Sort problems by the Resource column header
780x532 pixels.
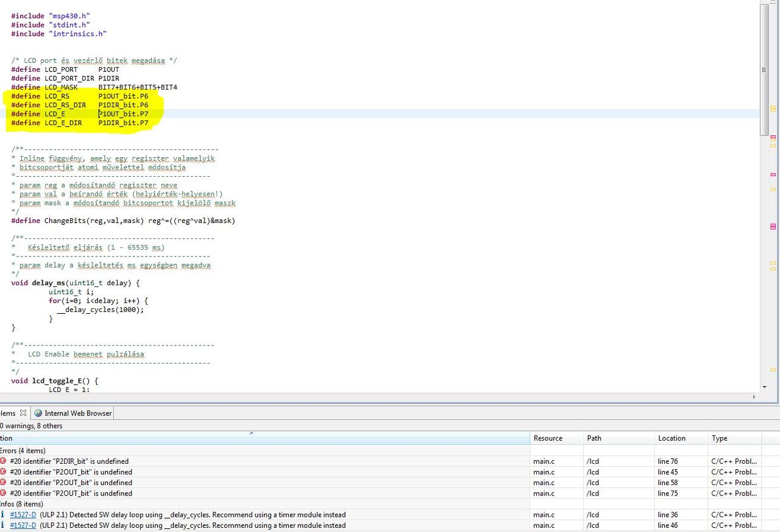click(x=557, y=438)
